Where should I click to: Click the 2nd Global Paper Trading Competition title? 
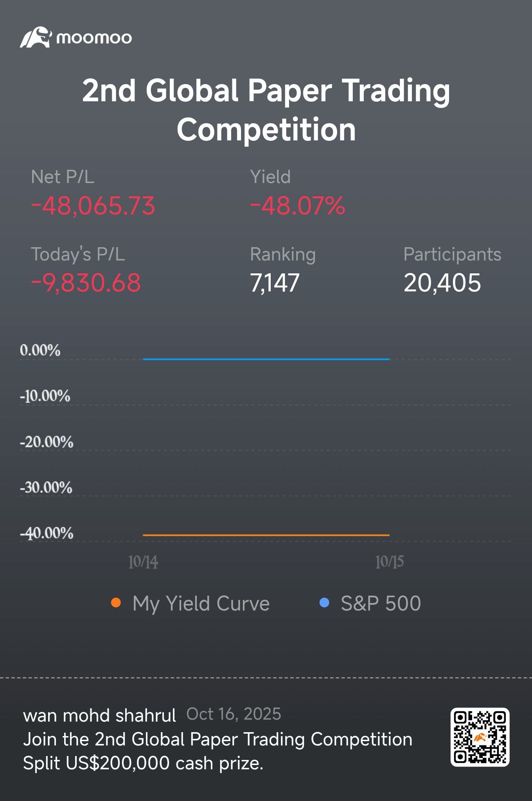(266, 110)
